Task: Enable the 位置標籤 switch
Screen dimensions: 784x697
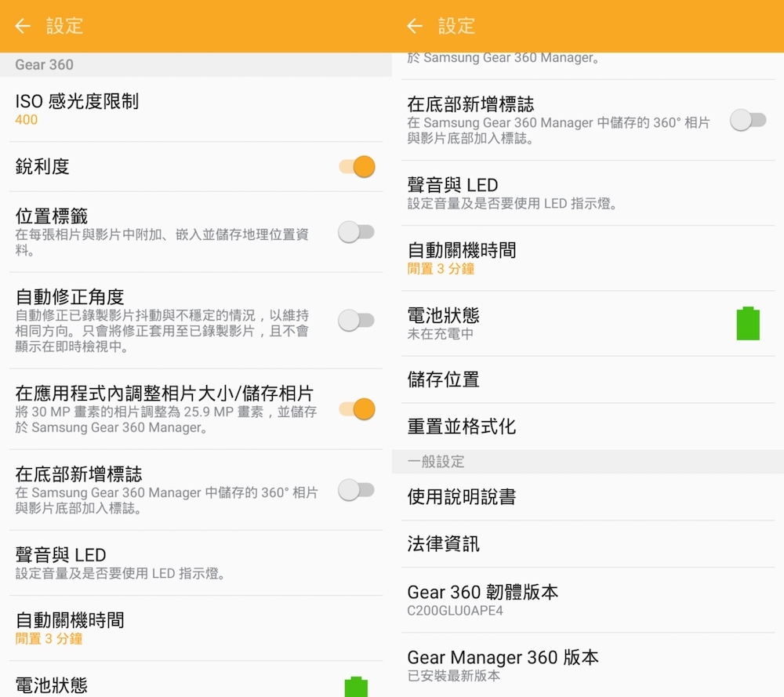Action: [357, 232]
